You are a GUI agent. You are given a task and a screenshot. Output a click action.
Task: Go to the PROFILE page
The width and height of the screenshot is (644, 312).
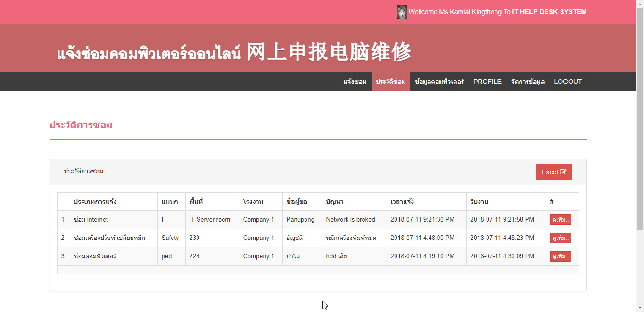point(487,82)
